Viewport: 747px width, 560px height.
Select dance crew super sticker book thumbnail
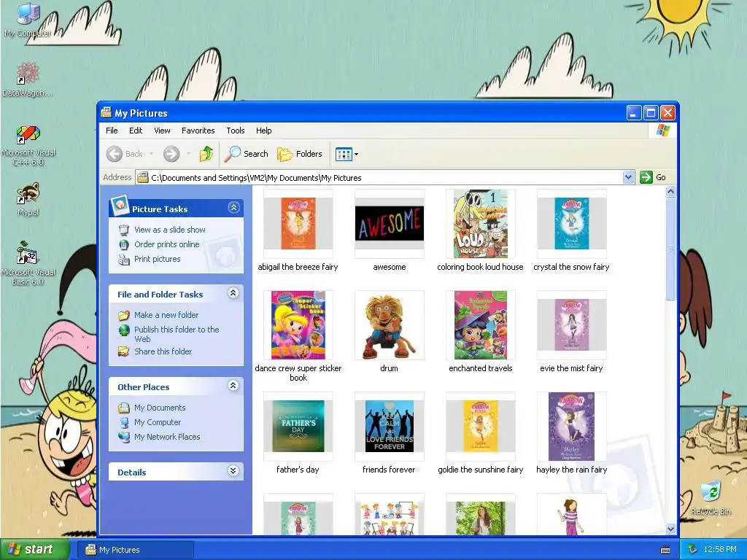click(x=298, y=325)
